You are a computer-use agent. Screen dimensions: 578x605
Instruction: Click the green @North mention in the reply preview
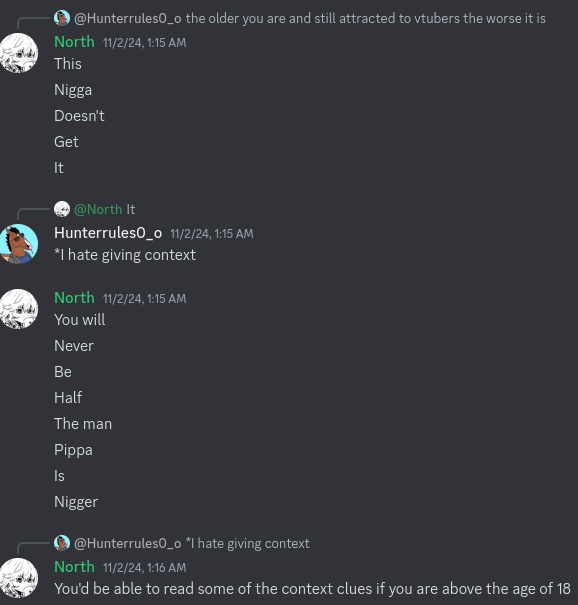pos(98,210)
